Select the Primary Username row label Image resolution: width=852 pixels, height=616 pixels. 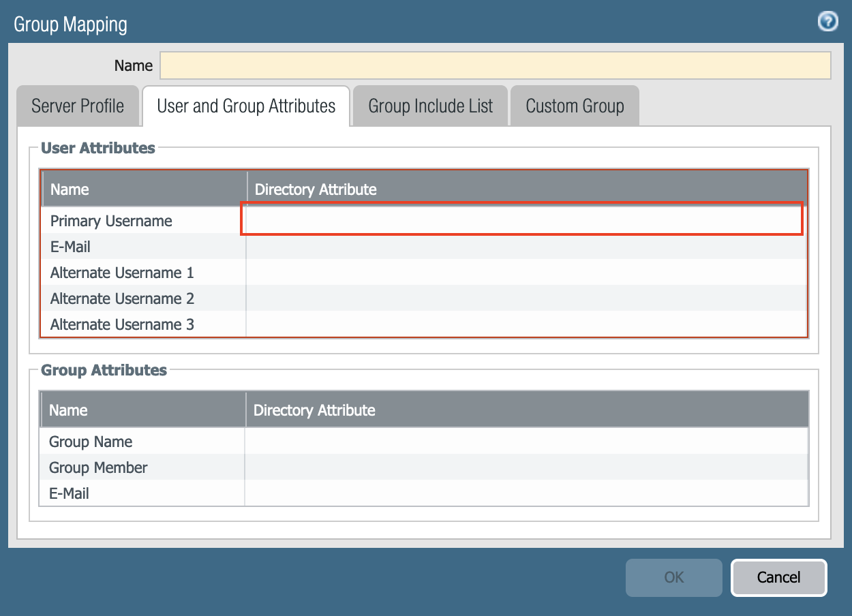111,221
